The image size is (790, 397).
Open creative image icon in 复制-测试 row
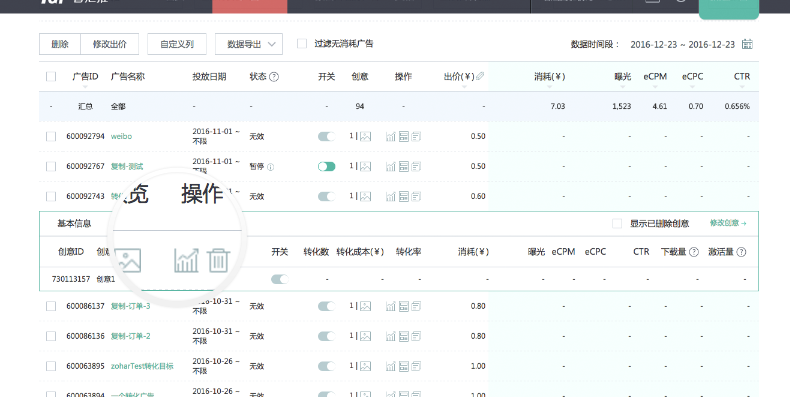pos(365,166)
